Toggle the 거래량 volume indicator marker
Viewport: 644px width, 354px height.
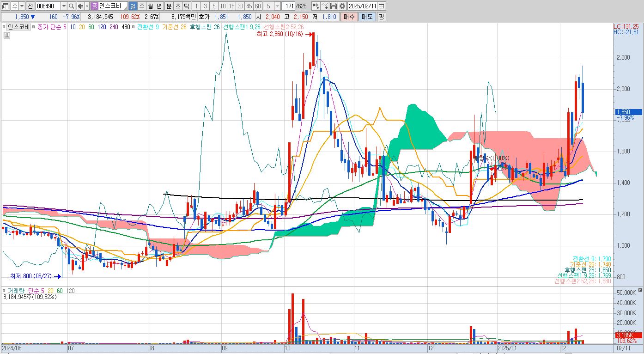5,291
